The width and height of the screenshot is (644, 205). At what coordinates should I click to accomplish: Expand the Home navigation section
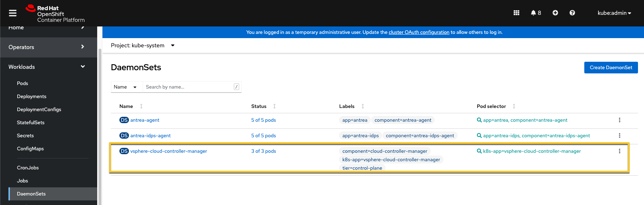[48, 29]
